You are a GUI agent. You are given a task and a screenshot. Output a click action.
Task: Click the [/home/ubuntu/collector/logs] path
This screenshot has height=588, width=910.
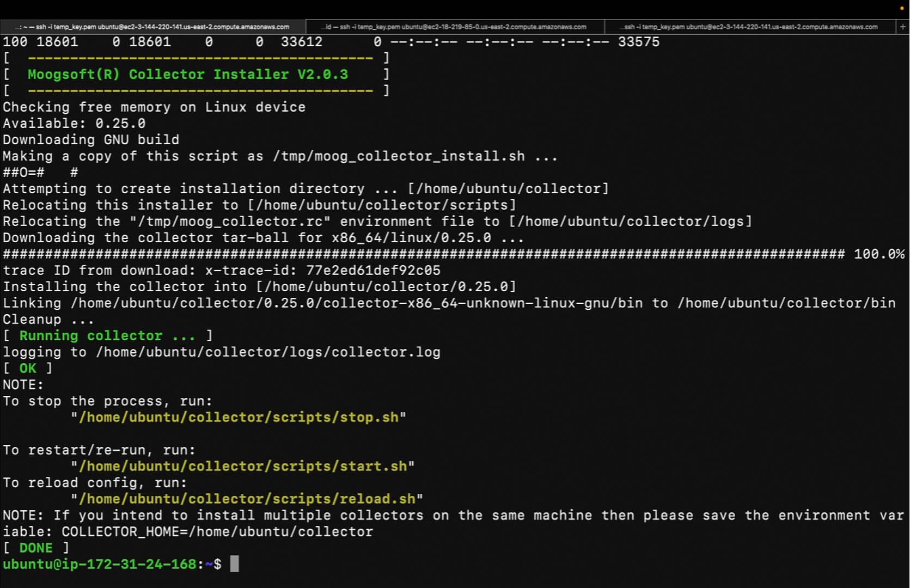[x=630, y=222]
